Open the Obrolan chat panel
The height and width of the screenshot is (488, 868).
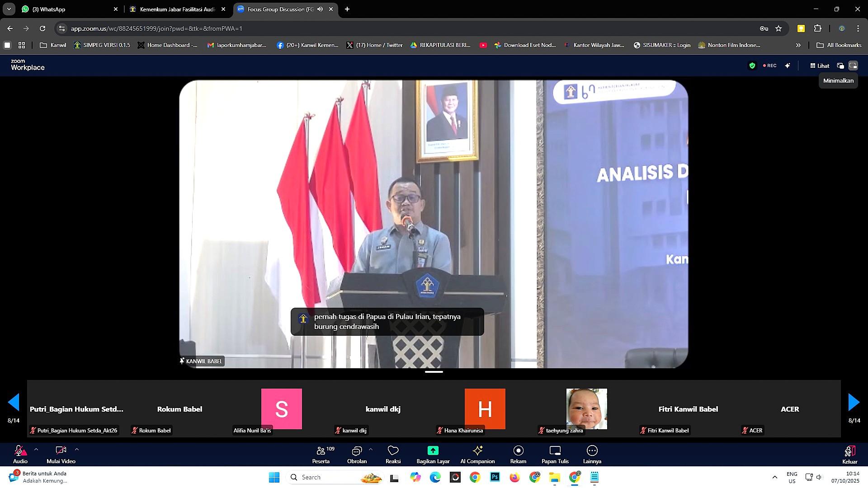tap(357, 454)
